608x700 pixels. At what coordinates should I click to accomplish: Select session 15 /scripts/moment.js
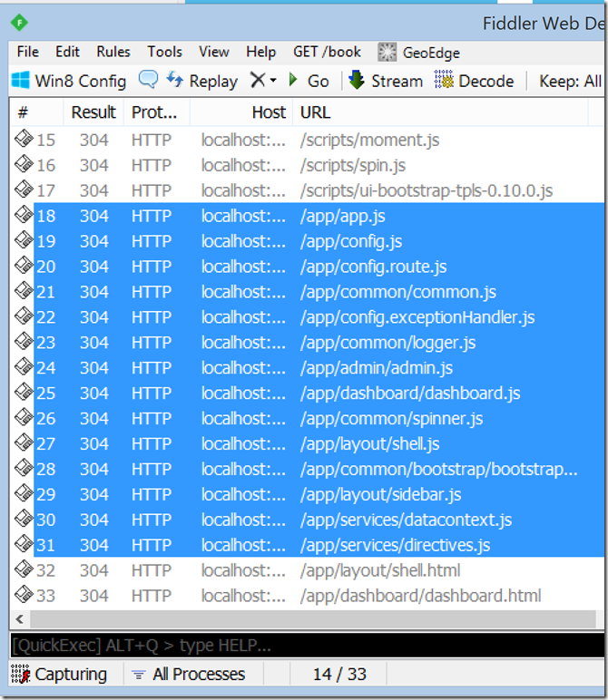point(308,141)
